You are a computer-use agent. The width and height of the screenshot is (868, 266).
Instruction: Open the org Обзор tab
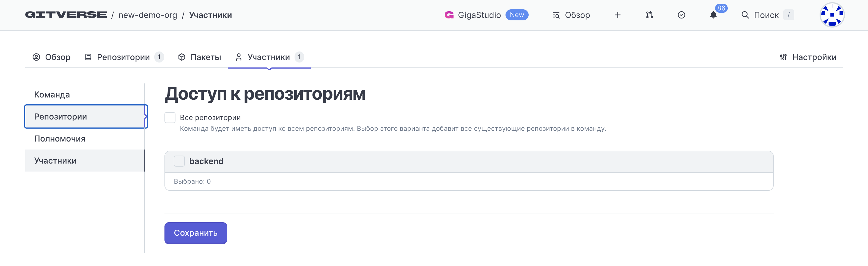[51, 57]
